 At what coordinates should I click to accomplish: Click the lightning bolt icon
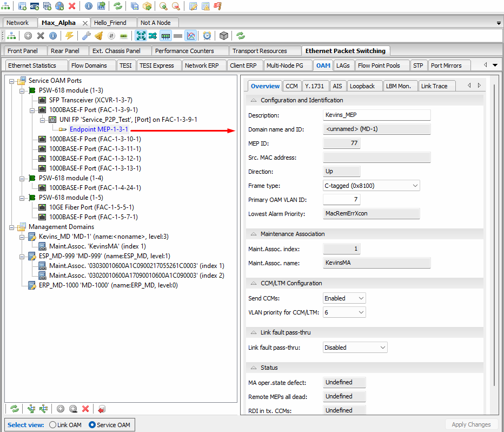(x=69, y=36)
